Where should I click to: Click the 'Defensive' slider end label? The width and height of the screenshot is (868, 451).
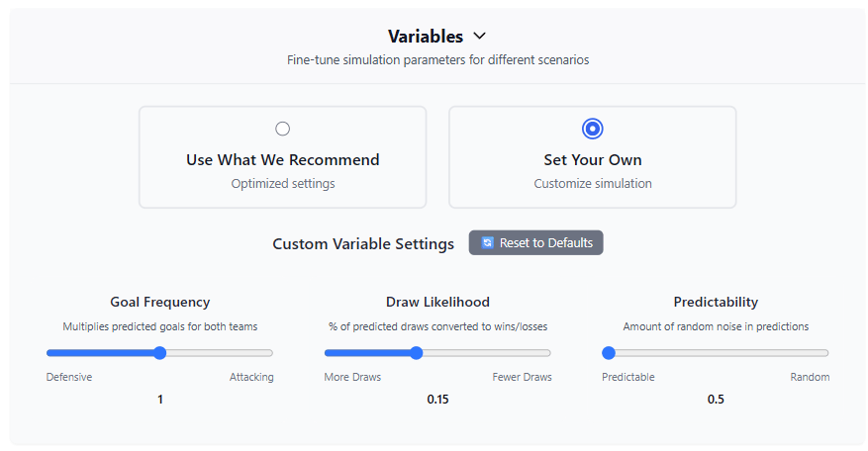point(70,377)
